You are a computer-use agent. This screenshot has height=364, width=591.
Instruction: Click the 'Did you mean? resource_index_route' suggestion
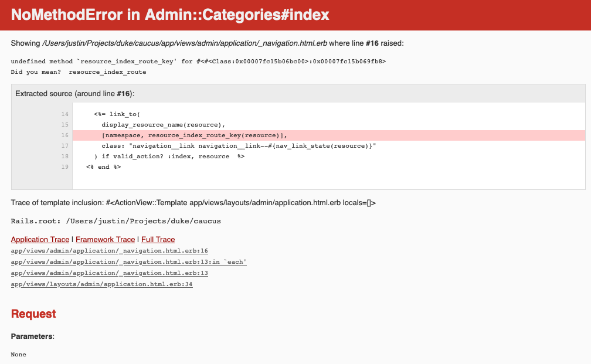pos(79,72)
